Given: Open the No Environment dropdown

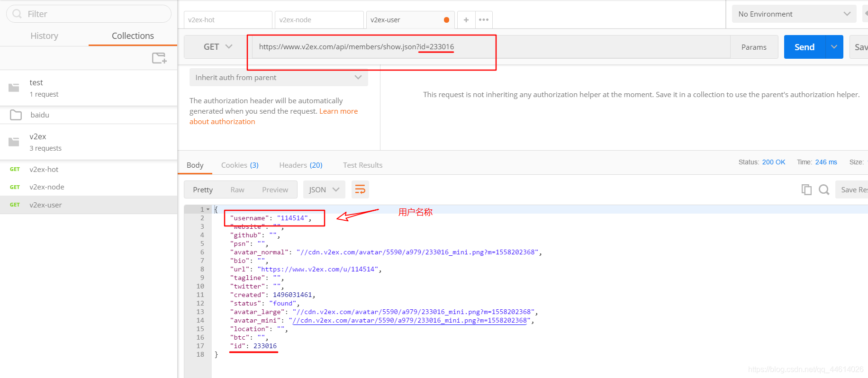Looking at the screenshot, I should [x=794, y=14].
